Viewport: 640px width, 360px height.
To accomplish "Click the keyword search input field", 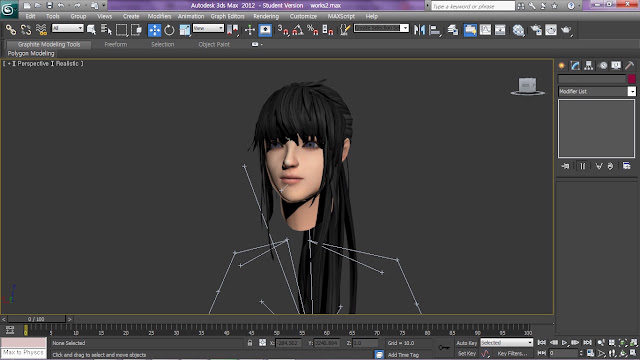I will pyautogui.click(x=473, y=6).
